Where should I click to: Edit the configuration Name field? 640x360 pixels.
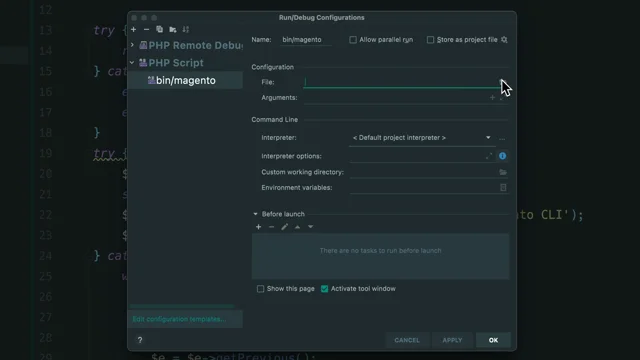pos(305,40)
